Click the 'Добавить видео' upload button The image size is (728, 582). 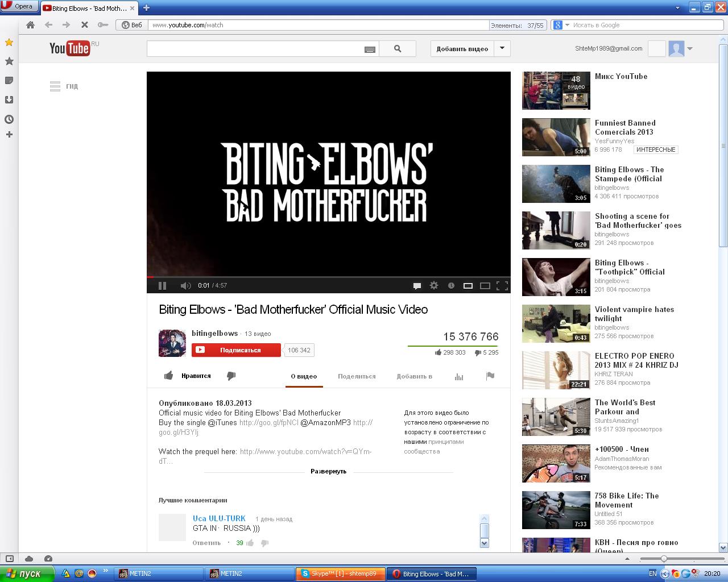pyautogui.click(x=462, y=49)
